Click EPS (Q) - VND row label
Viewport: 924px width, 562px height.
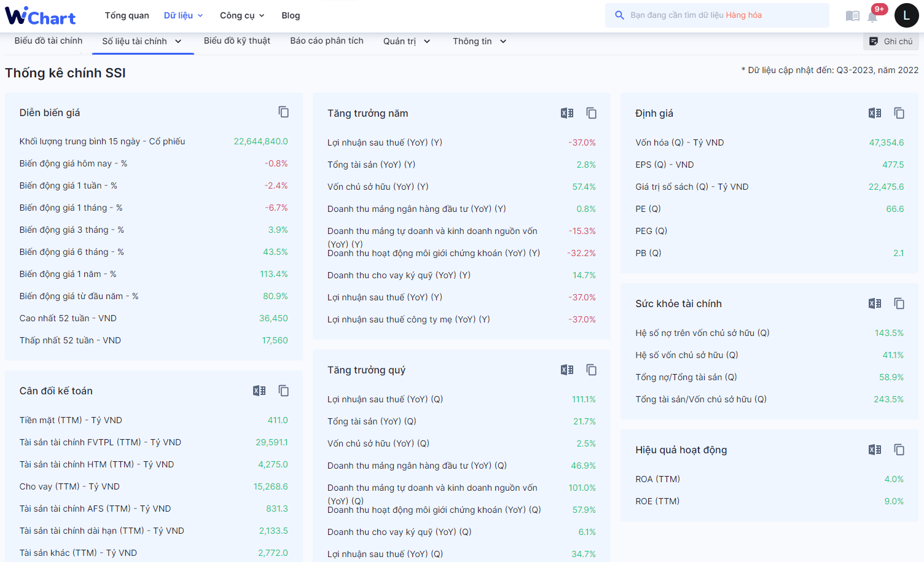pyautogui.click(x=664, y=165)
